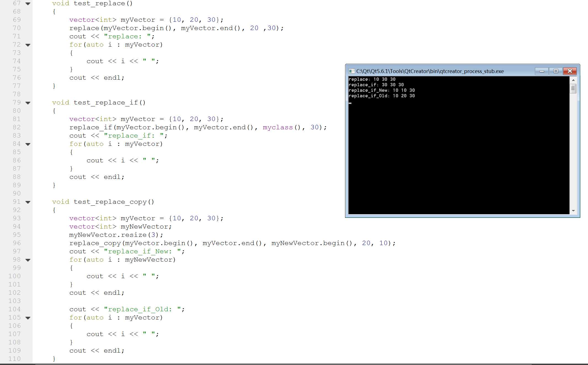Screen dimensions: 588x365
Task: Click 'vector<int> myNewVector;' on line 94
Action: click(120, 227)
